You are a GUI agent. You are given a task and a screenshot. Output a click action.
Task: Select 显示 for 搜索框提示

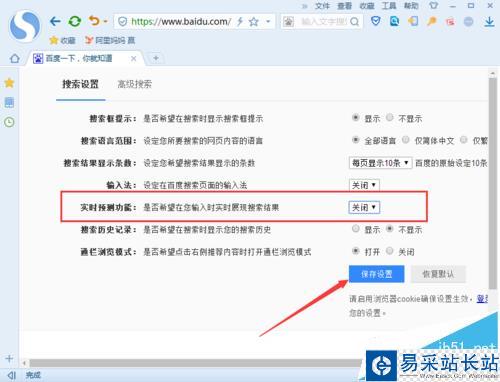tap(356, 118)
